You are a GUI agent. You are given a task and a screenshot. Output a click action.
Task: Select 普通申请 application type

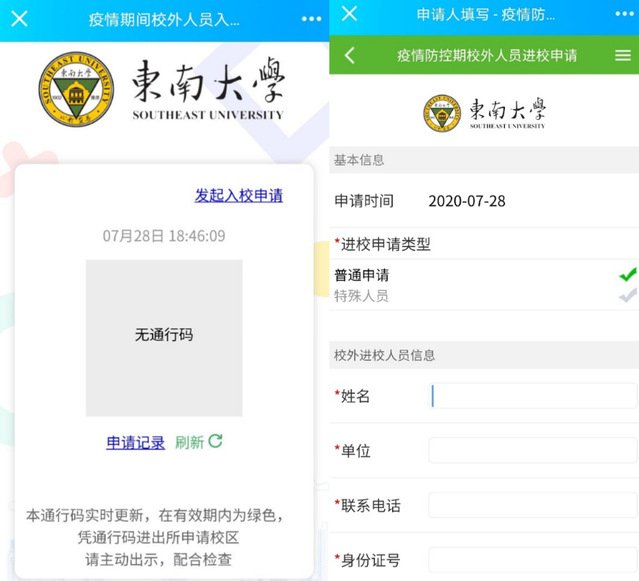362,275
